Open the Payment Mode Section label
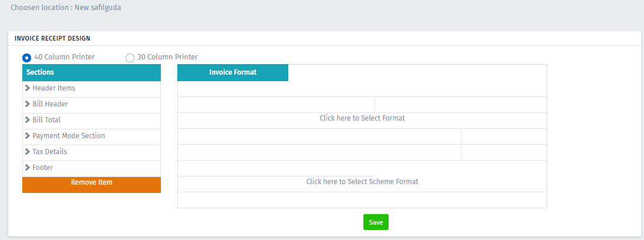The height and width of the screenshot is (240, 644). point(69,136)
